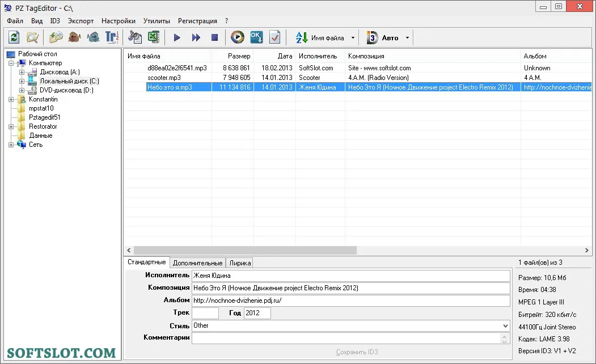Viewport: 596px width, 364px height.
Task: Open the Стиль genre combo box
Action: (350, 325)
